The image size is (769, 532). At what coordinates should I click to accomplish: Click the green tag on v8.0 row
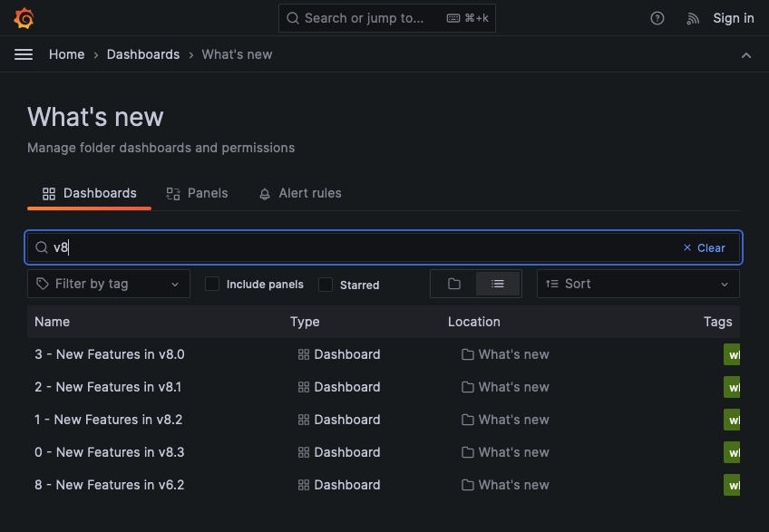click(732, 354)
